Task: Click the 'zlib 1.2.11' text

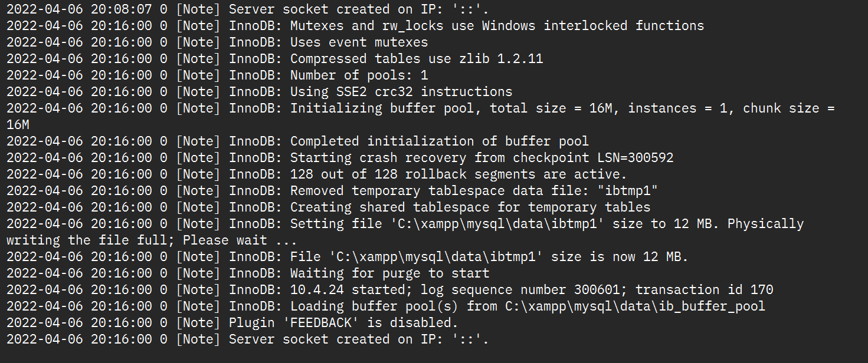Action: pos(500,59)
